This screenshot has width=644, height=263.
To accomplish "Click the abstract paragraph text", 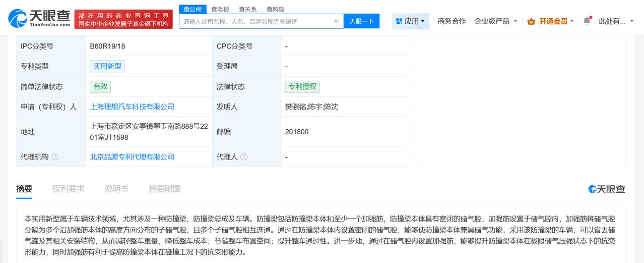I will pos(320,235).
